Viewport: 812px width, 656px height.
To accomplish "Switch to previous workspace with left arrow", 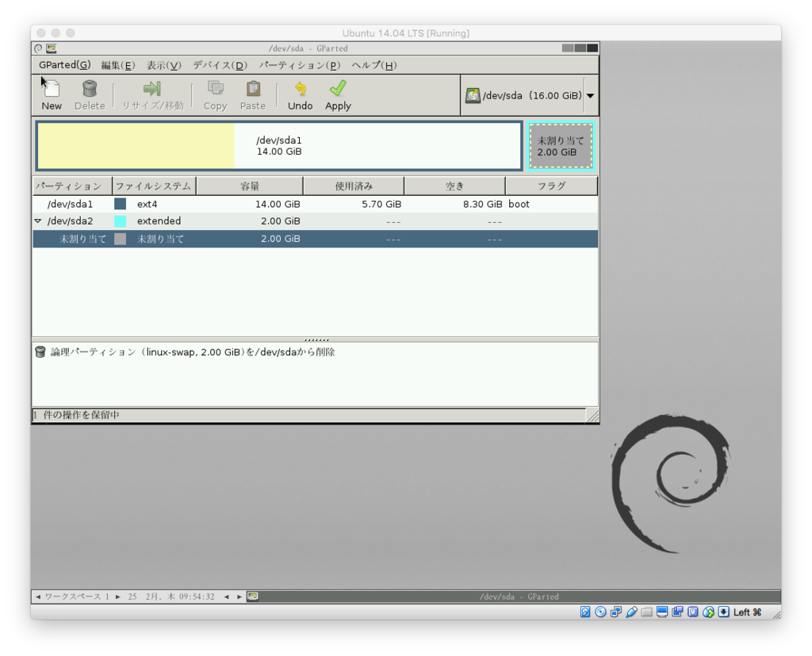I will (38, 597).
